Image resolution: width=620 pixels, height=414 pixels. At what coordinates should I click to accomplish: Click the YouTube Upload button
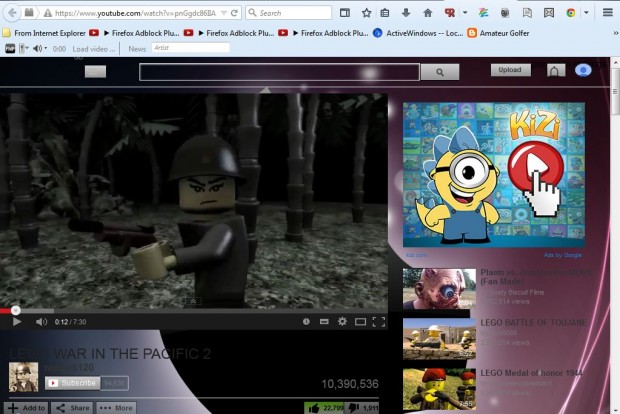click(x=510, y=70)
